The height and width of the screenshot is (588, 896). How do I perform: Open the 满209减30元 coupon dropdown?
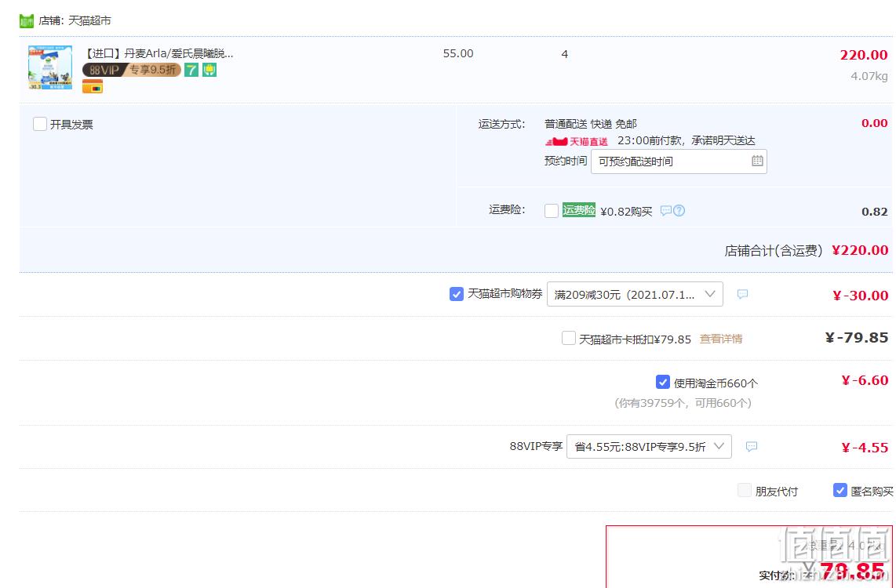(635, 294)
